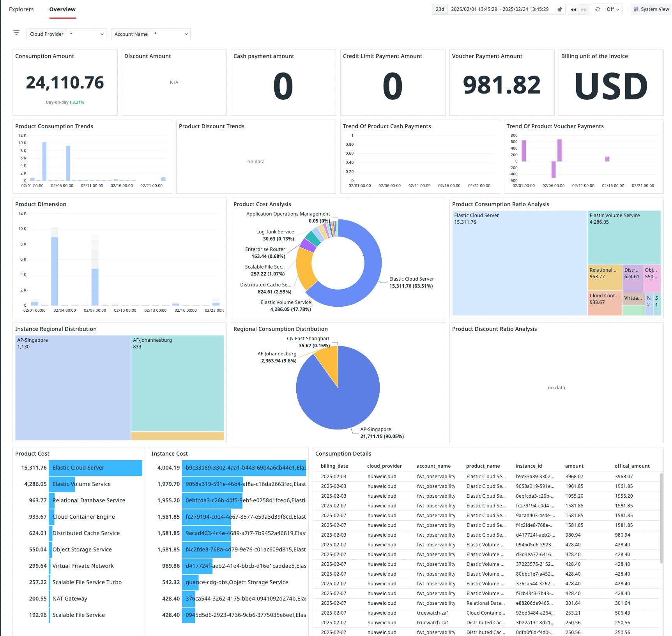Open the Cloud Provider filter dropdown
The height and width of the screenshot is (636, 672).
point(87,34)
